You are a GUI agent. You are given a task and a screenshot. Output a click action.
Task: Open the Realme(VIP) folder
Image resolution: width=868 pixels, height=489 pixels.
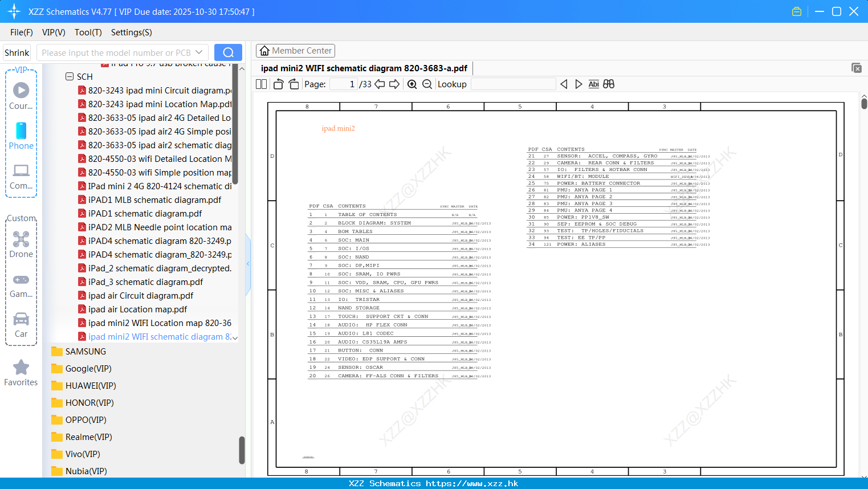point(81,437)
